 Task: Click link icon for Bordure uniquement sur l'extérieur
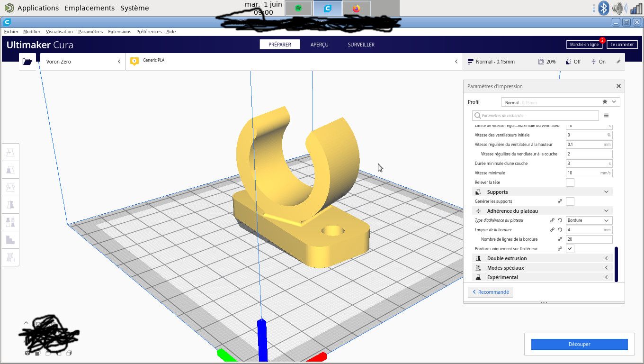click(x=560, y=249)
